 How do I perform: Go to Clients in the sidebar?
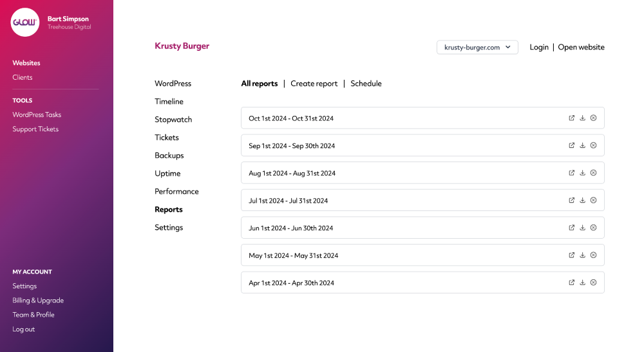click(x=22, y=77)
